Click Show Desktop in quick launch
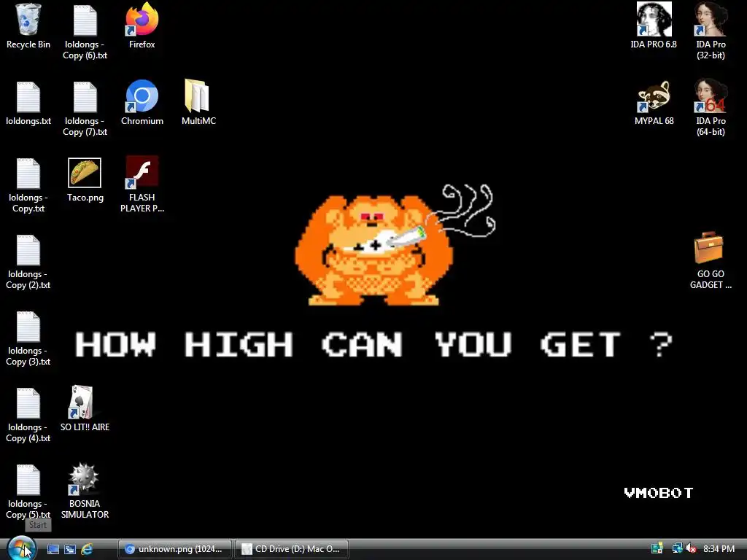Viewport: 747px width, 560px height. (53, 549)
